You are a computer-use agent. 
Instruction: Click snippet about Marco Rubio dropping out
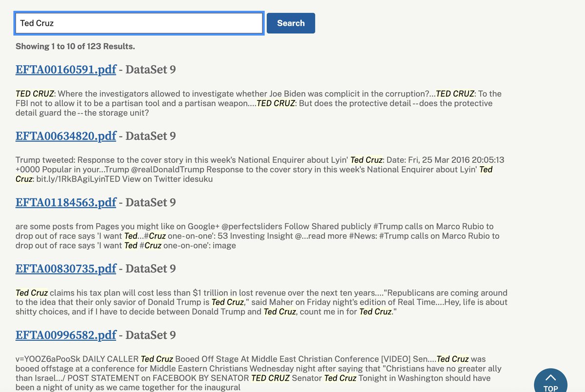(257, 236)
